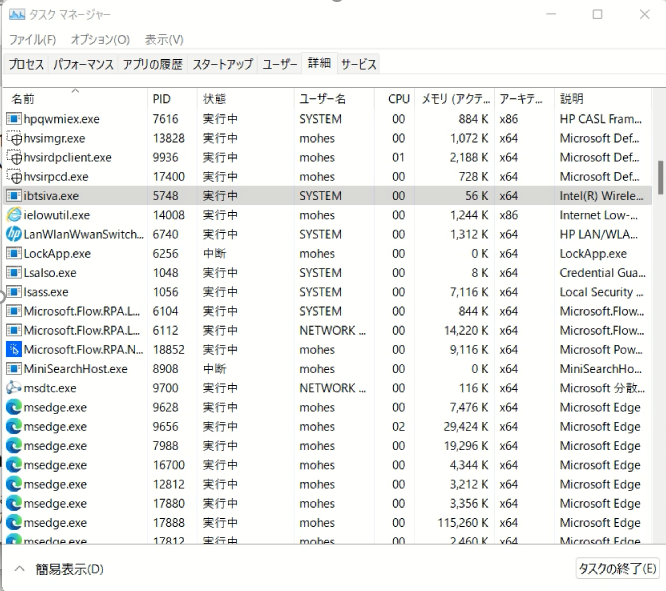Sort by the 名前 column header

click(76, 99)
